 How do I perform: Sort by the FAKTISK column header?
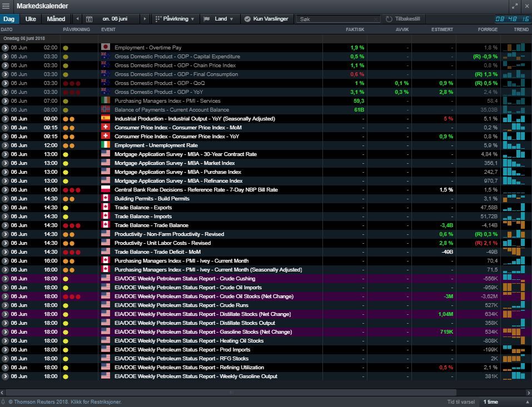[x=355, y=29]
